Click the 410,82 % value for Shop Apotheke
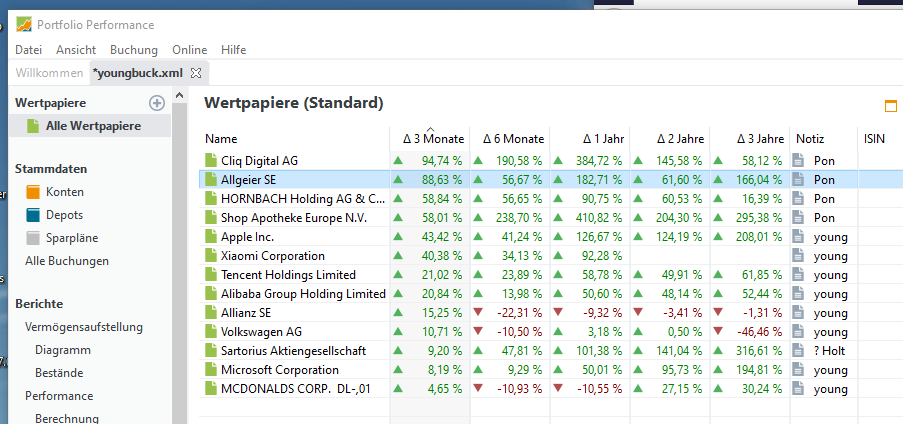The height and width of the screenshot is (424, 903). (599, 218)
